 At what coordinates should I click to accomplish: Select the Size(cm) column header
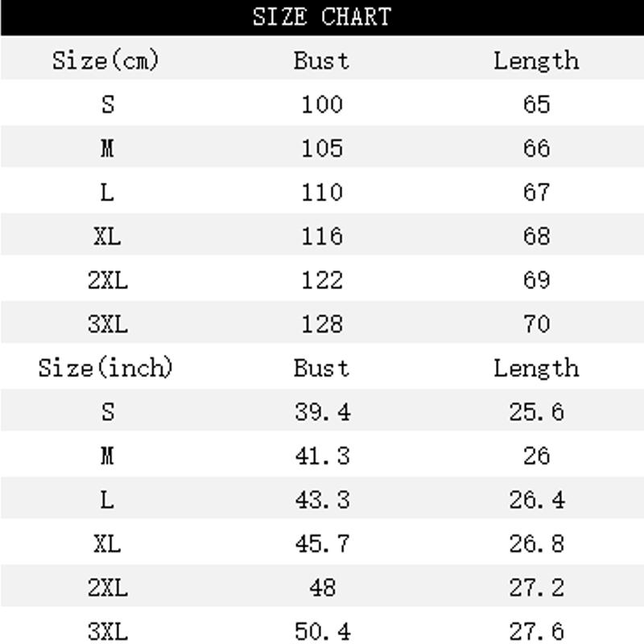pos(106,60)
